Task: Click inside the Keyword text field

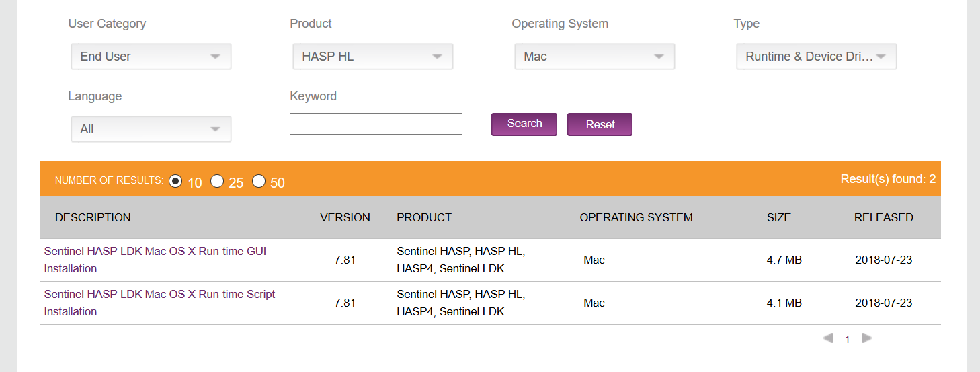Action: point(376,124)
